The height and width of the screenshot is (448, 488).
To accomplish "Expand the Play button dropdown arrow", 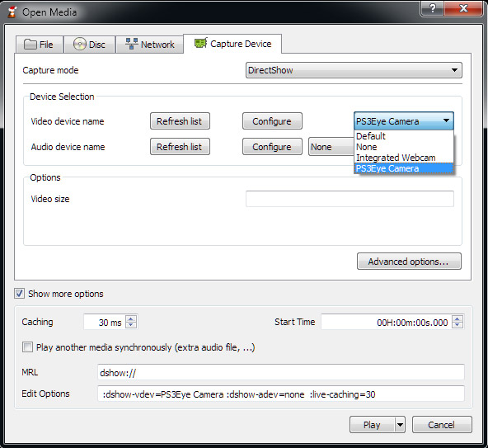I will click(x=400, y=425).
